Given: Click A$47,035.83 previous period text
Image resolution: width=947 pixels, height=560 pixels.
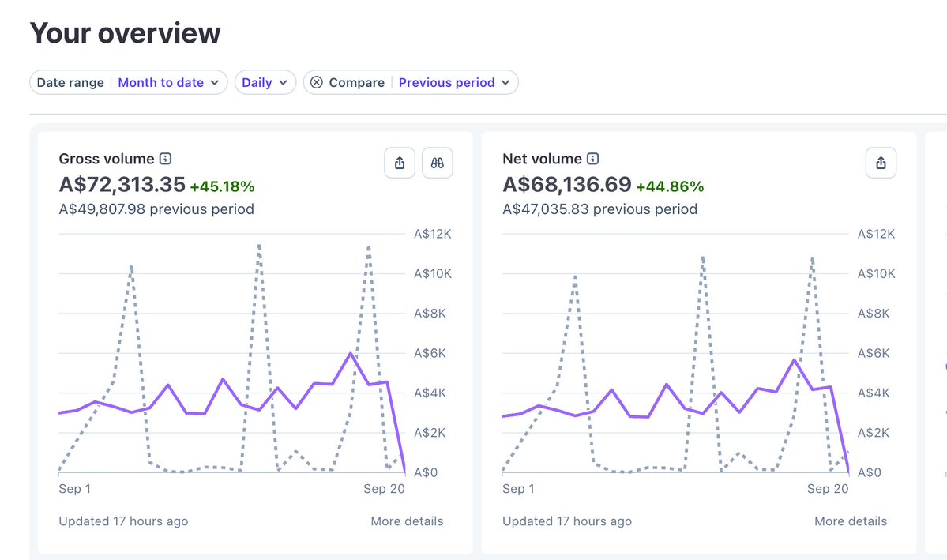Looking at the screenshot, I should (x=599, y=209).
